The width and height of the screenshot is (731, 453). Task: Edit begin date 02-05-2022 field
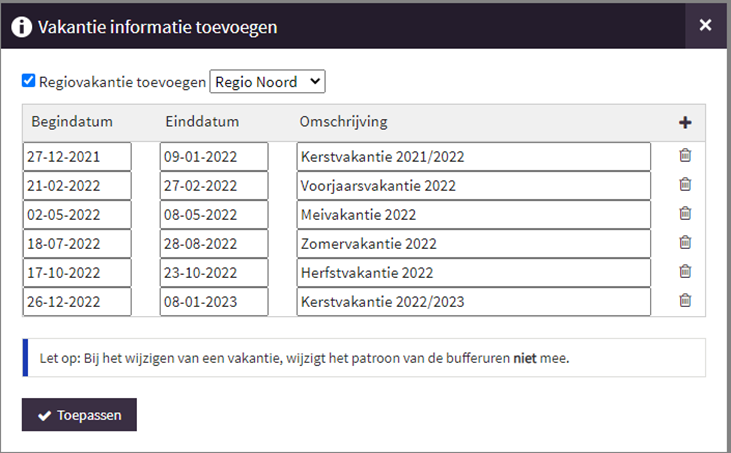click(x=77, y=214)
